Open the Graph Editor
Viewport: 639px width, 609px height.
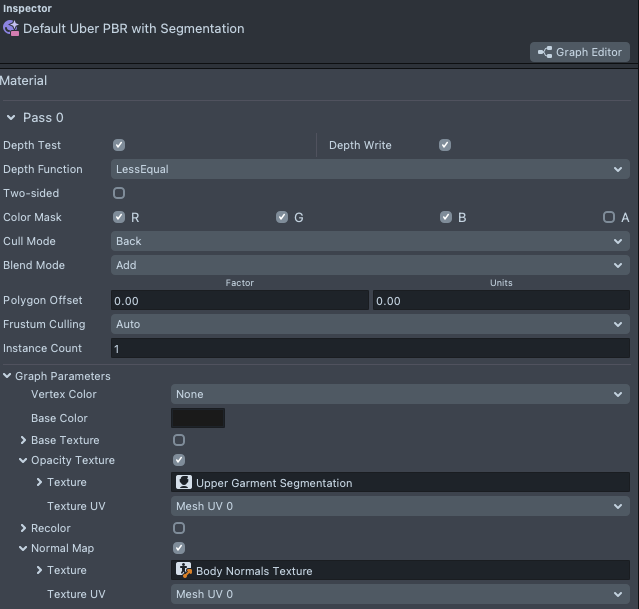pyautogui.click(x=580, y=52)
